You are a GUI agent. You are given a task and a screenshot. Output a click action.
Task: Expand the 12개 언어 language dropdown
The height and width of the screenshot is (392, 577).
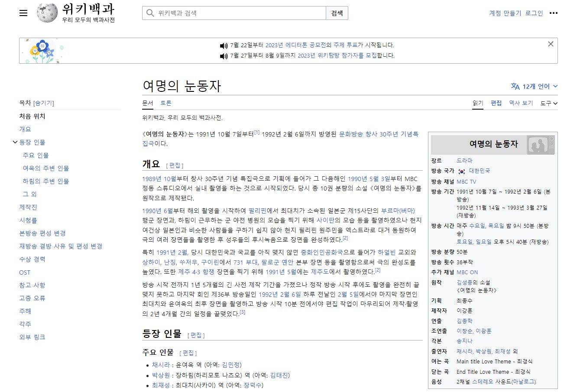(535, 86)
